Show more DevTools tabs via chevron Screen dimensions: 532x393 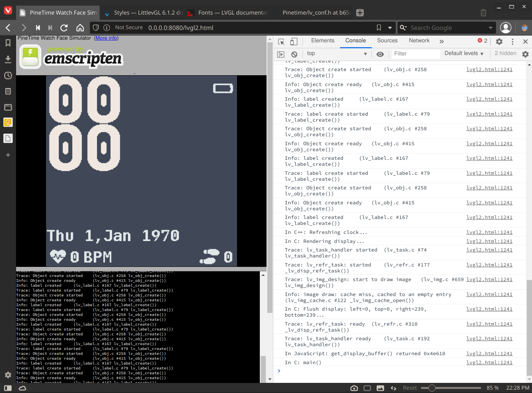[x=441, y=42]
